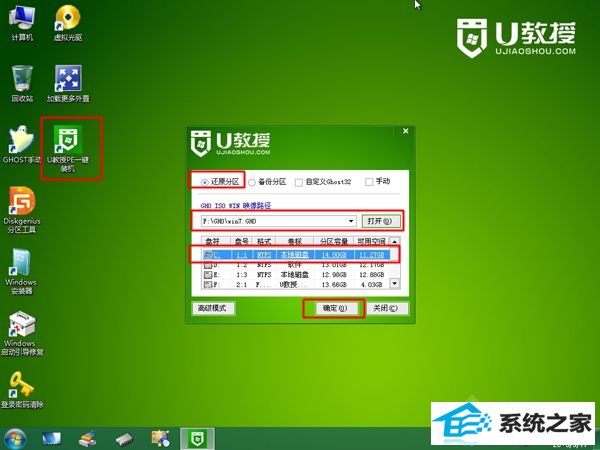Screen dimensions: 600x450
Task: Open the 登录密码清除 key icon
Action: pyautogui.click(x=22, y=390)
